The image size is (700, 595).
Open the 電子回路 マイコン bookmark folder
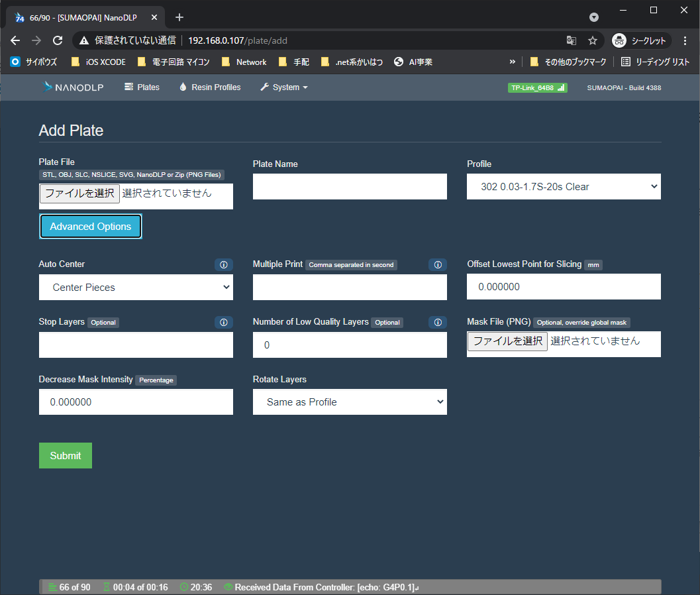(174, 62)
